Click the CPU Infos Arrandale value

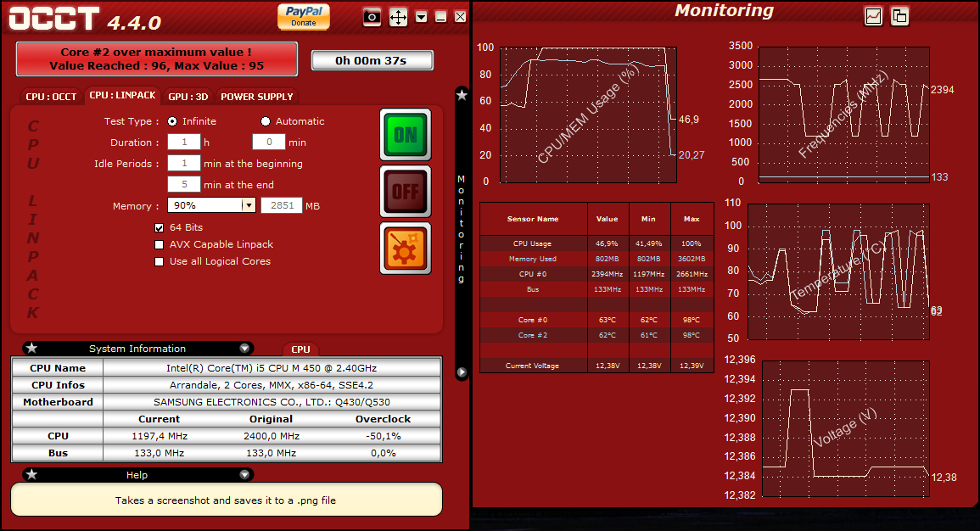pos(272,385)
